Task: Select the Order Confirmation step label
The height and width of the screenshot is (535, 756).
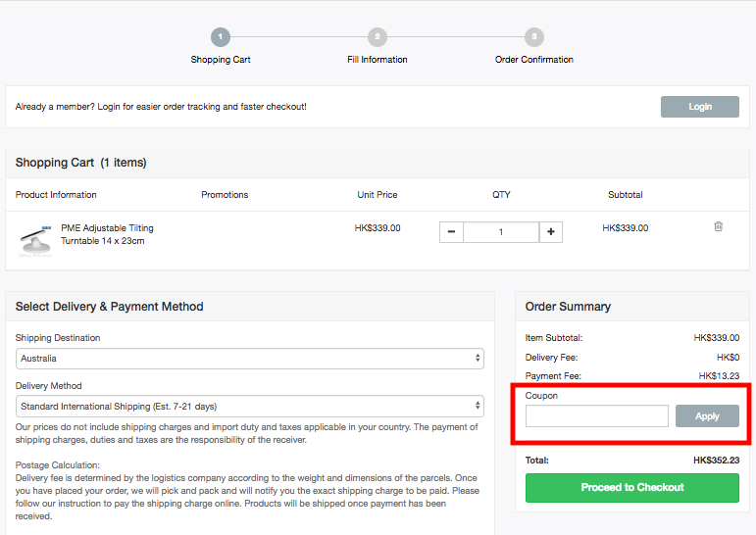Action: (x=533, y=60)
